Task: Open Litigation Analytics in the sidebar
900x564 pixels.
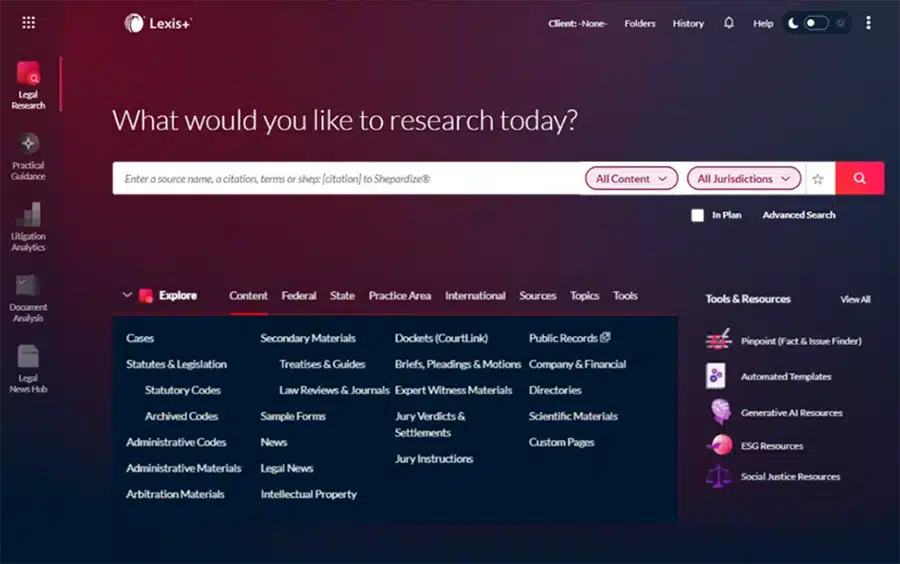Action: [x=28, y=227]
